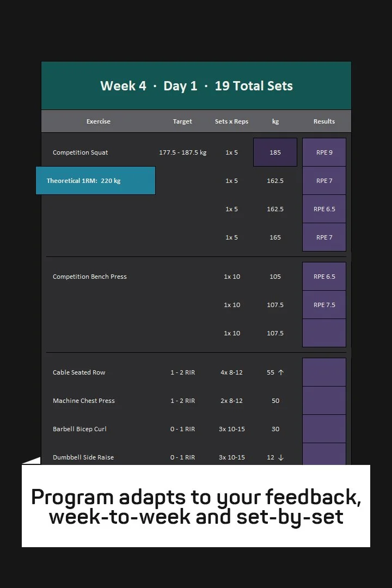The height and width of the screenshot is (588, 392).
Task: Click the Exercise column header
Action: pos(99,121)
